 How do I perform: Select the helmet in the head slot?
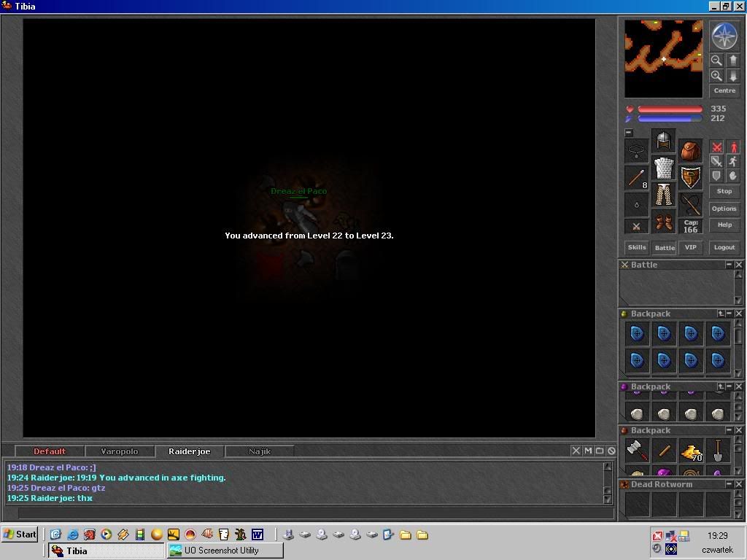tap(664, 141)
